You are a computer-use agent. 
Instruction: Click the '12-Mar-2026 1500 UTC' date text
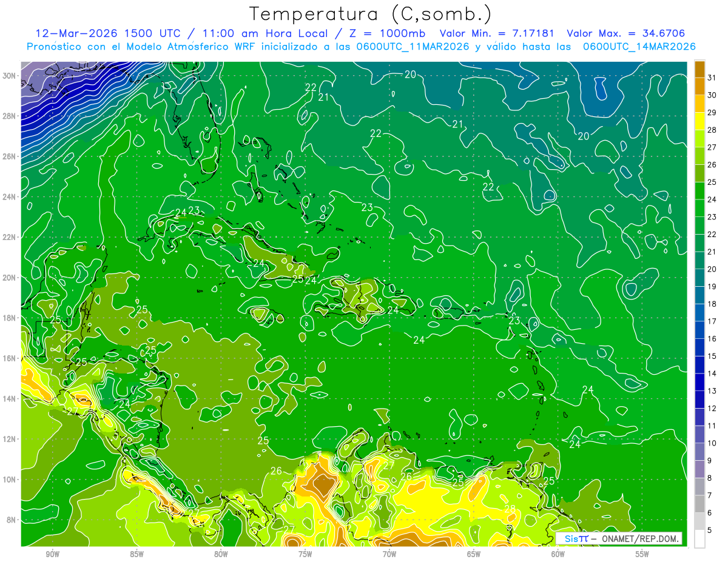[x=107, y=33]
